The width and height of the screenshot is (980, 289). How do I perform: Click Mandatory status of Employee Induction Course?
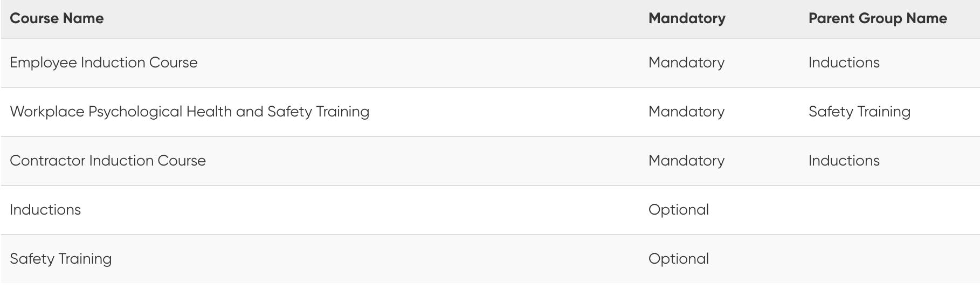[x=686, y=63]
